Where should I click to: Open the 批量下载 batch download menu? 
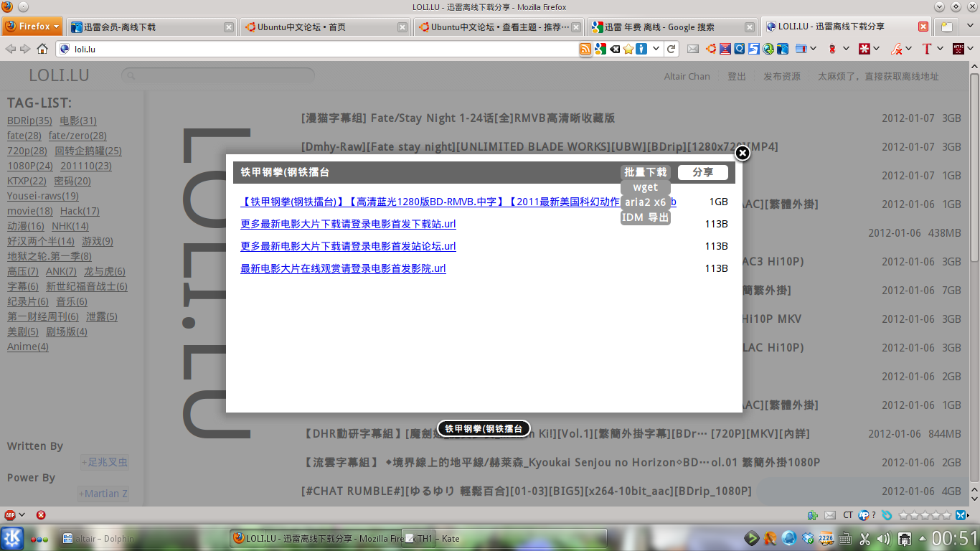tap(646, 172)
